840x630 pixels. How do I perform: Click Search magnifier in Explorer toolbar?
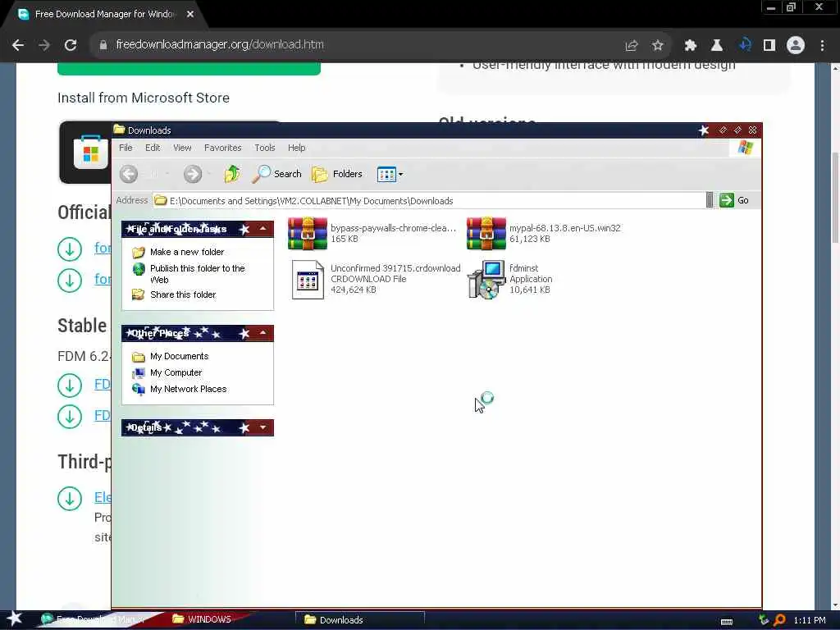coord(276,174)
